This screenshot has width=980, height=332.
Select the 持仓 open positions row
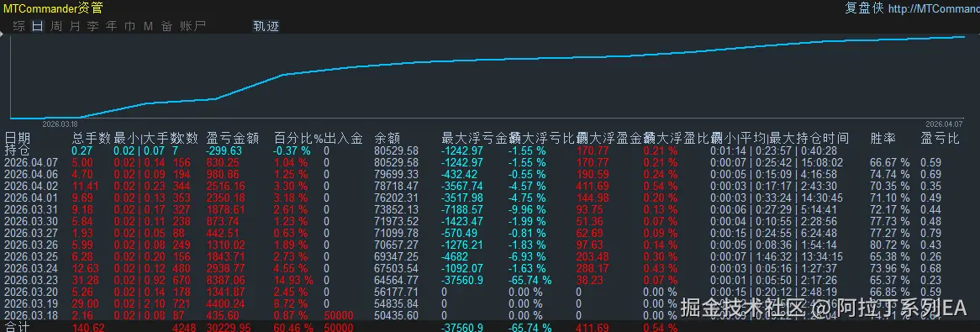pos(489,150)
